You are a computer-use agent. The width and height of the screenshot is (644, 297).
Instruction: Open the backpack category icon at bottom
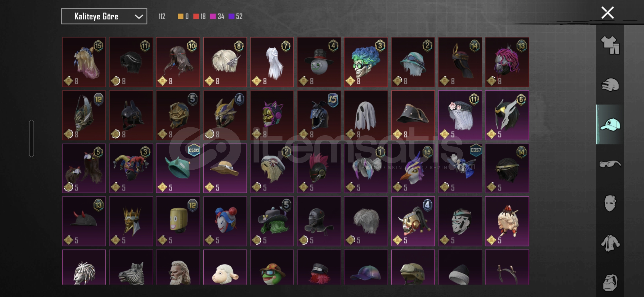click(610, 282)
